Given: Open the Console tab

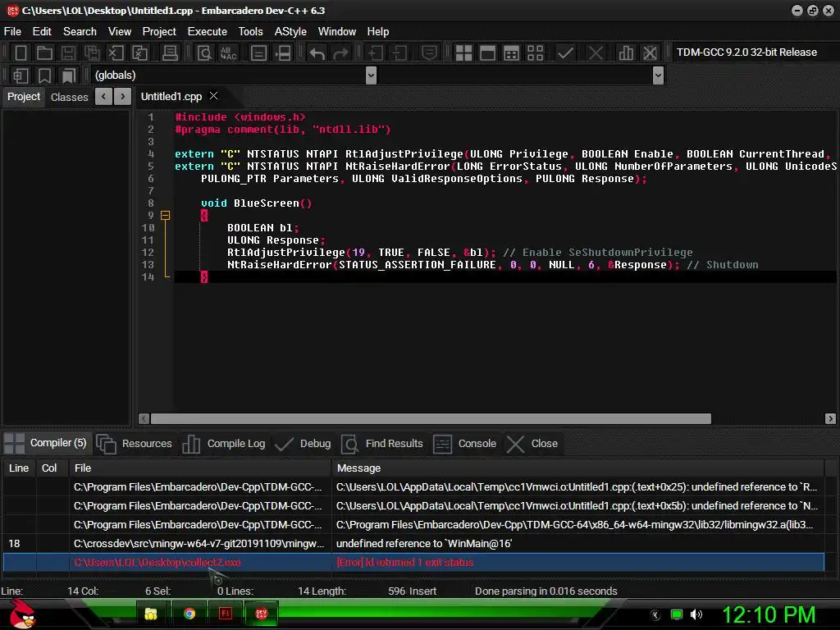Looking at the screenshot, I should pyautogui.click(x=466, y=444).
